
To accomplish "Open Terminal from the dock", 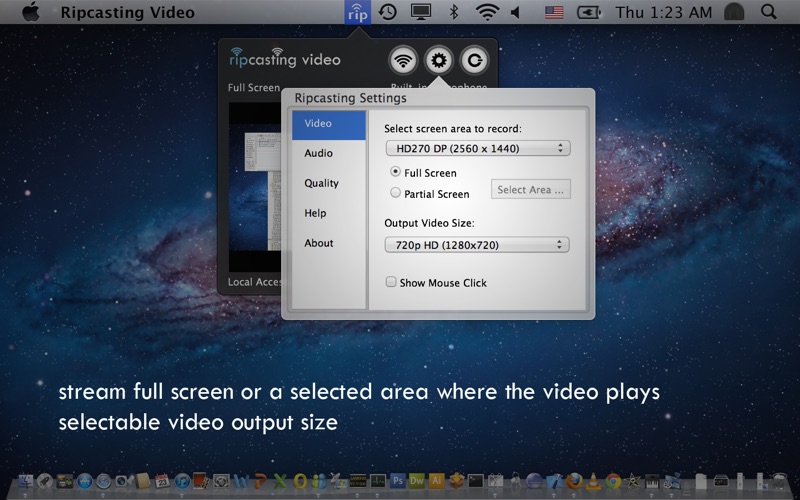I will coord(476,481).
